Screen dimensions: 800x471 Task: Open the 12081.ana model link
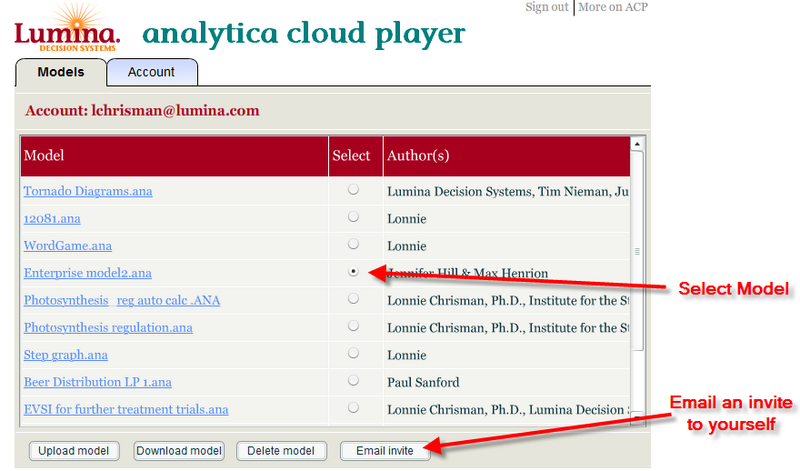tap(52, 218)
